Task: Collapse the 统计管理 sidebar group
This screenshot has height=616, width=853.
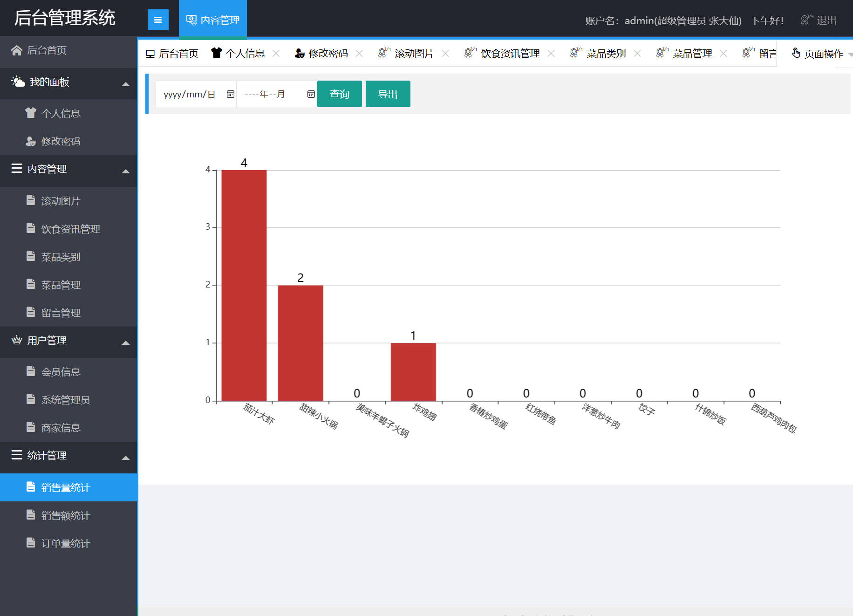Action: click(125, 458)
